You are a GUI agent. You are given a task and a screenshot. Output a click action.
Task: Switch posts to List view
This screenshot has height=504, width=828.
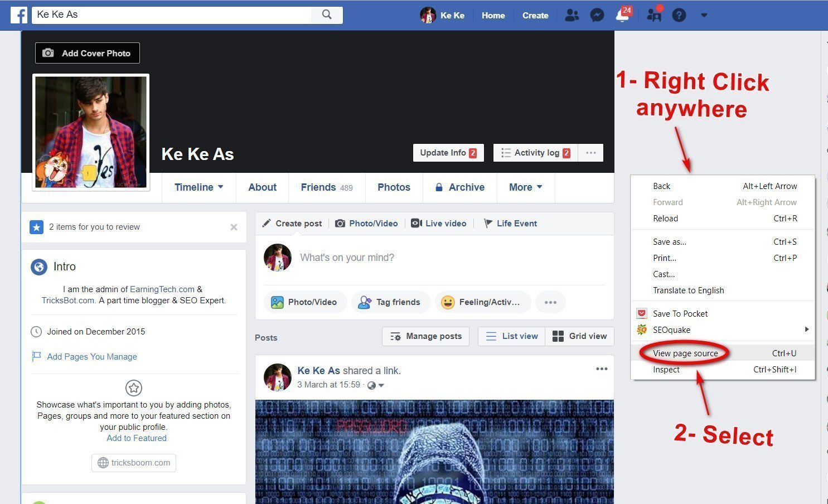point(511,336)
